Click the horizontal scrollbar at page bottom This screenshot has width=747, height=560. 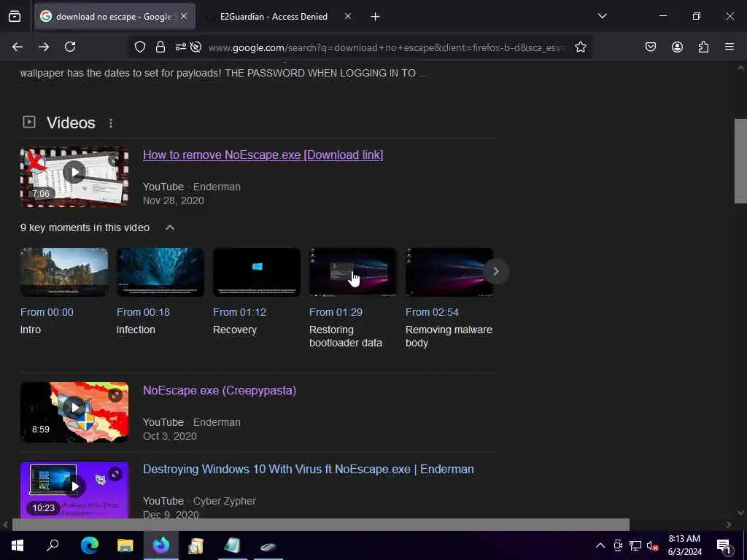(x=321, y=524)
